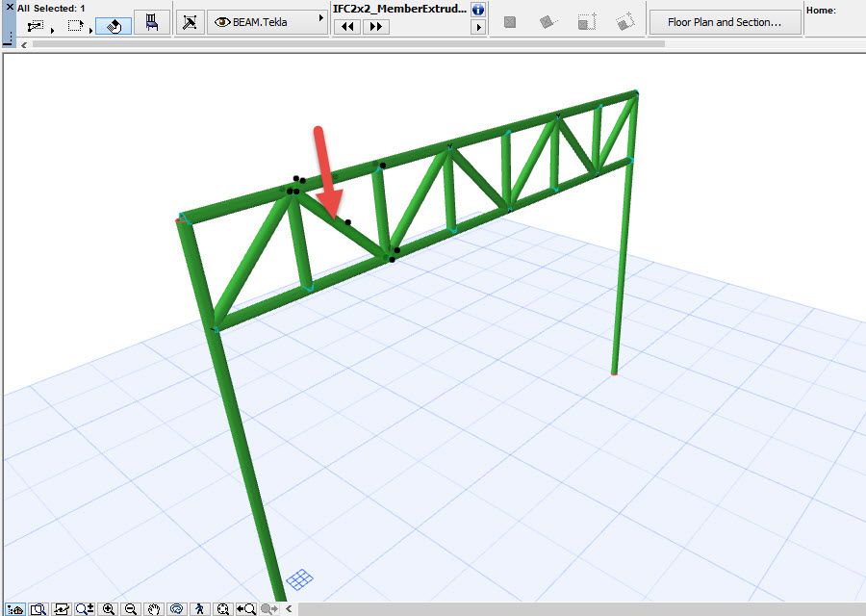
Task: Open Floor Plan and Section settings
Action: click(725, 23)
